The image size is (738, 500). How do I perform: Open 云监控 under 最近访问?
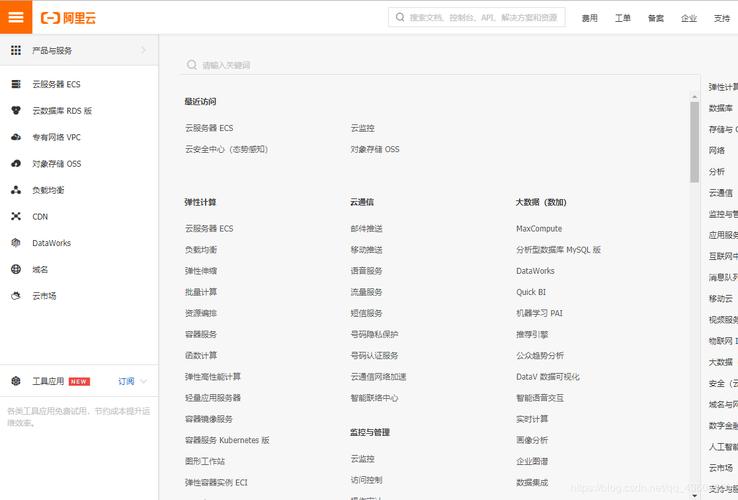pyautogui.click(x=362, y=128)
